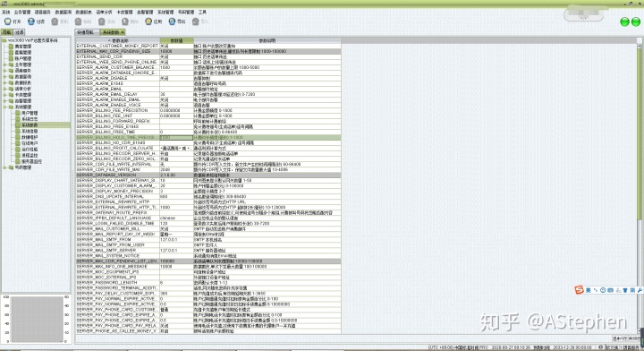644x351 pixels.
Task: Select the vos3000 root tree node
Action: point(33,40)
